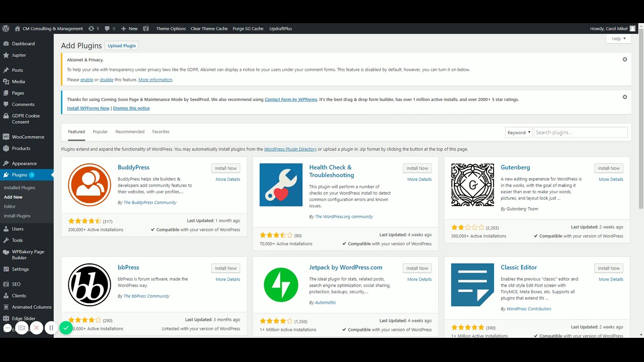Click inside the Search plugins field

pos(581,132)
